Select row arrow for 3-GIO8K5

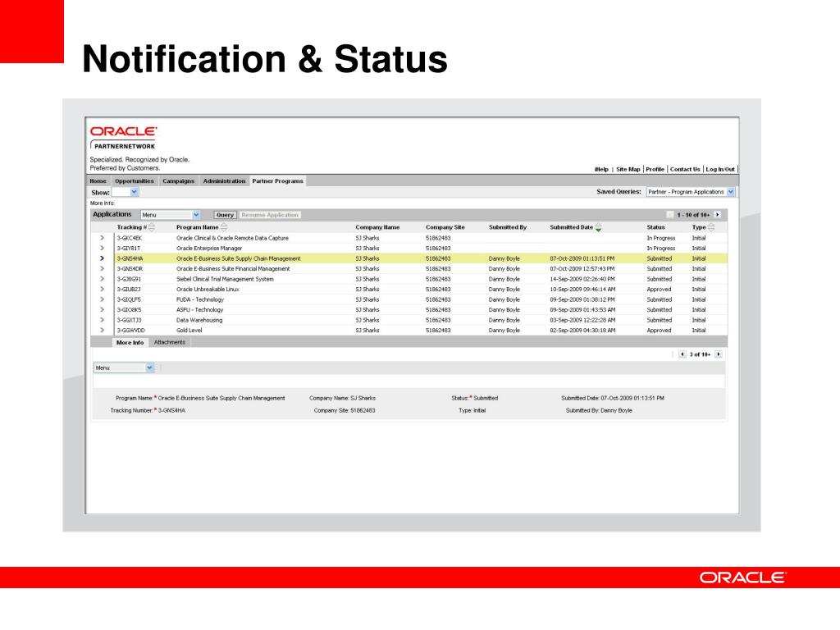coord(102,309)
